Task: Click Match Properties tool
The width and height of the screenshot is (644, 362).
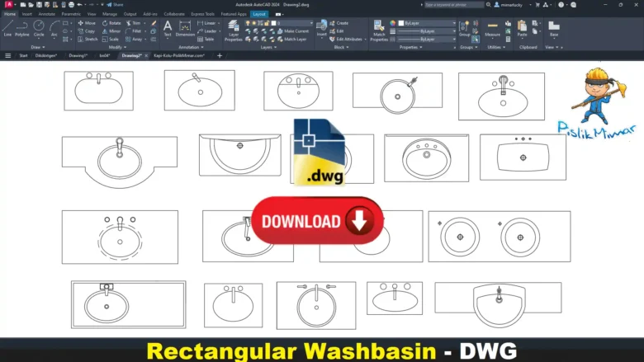Action: click(379, 31)
